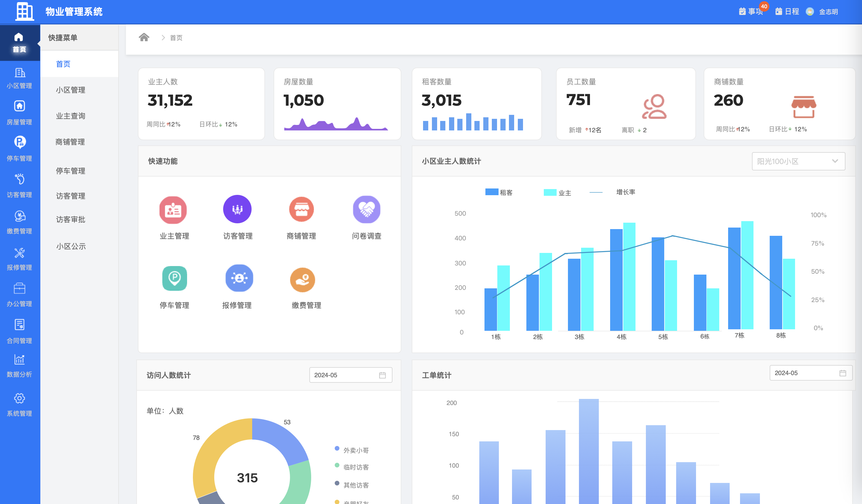
Task: Select 访客审批 in 快捷菜单
Action: click(71, 220)
